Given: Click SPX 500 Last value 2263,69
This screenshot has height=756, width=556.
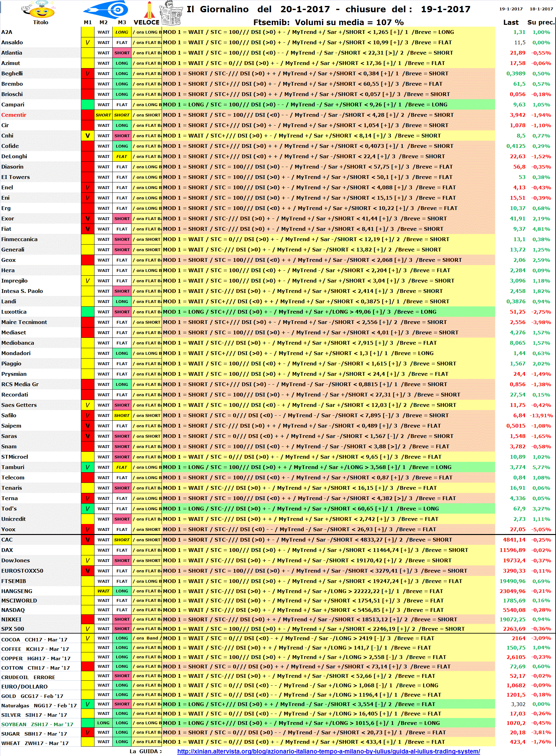Looking at the screenshot, I should click(x=514, y=629).
